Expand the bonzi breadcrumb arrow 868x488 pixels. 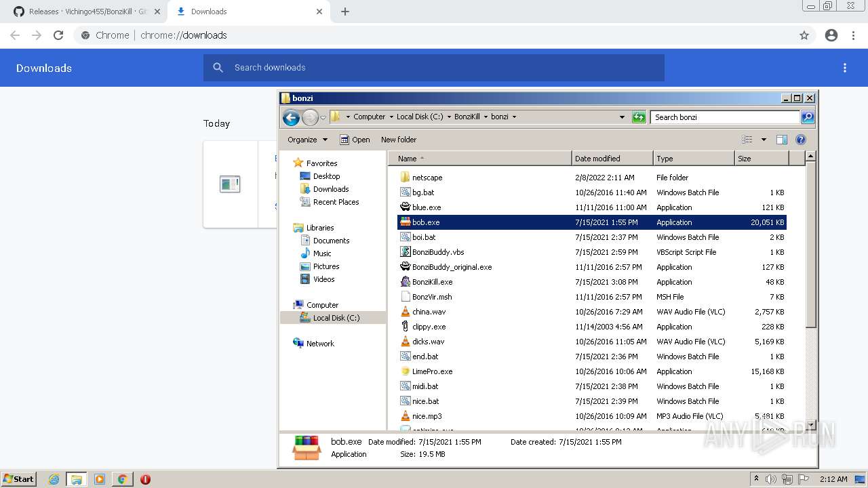pyautogui.click(x=514, y=117)
